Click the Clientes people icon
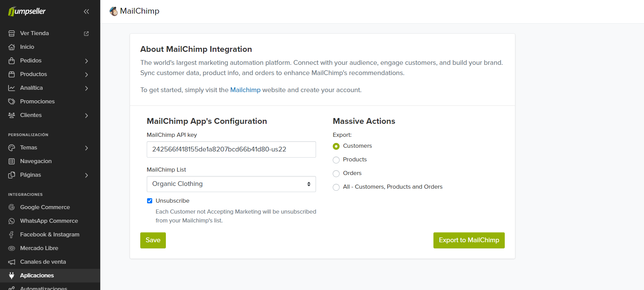Image resolution: width=644 pixels, height=290 pixels. pos(12,115)
